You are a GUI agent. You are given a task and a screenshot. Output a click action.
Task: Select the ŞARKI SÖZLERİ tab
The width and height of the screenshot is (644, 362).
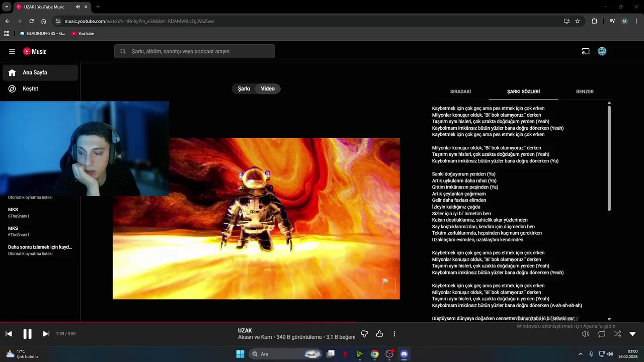[x=523, y=92]
